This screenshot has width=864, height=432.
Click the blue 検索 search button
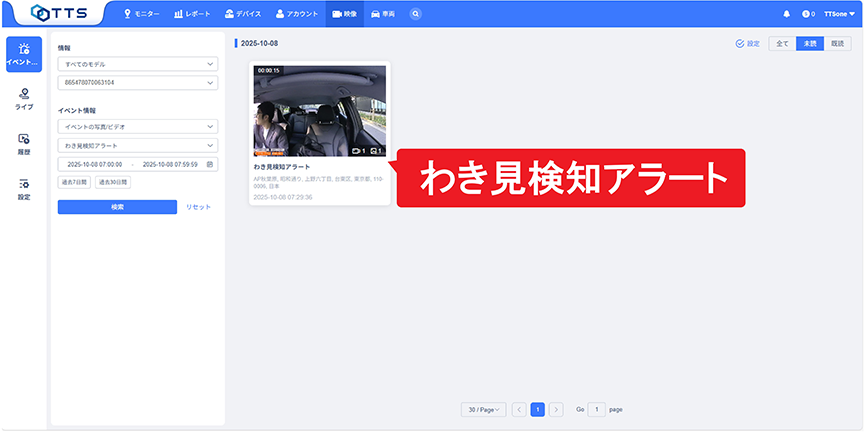117,207
